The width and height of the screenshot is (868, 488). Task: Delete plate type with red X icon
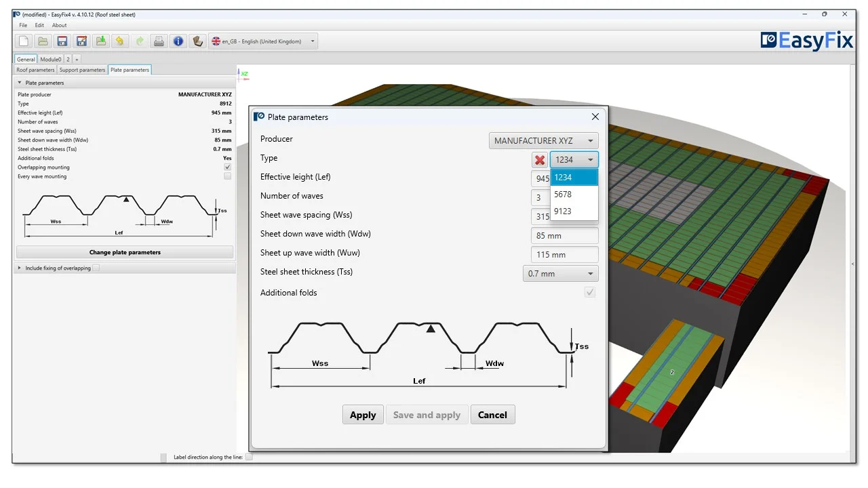[540, 160]
